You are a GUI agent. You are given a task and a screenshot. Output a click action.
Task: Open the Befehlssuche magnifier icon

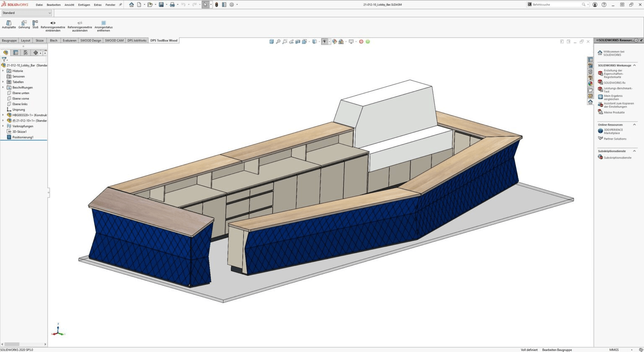point(582,5)
